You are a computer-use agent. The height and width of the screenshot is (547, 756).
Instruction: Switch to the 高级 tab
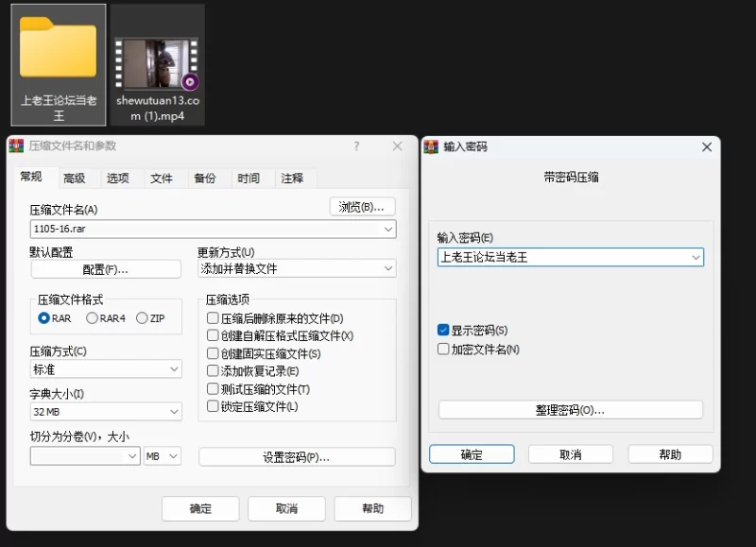tap(74, 179)
